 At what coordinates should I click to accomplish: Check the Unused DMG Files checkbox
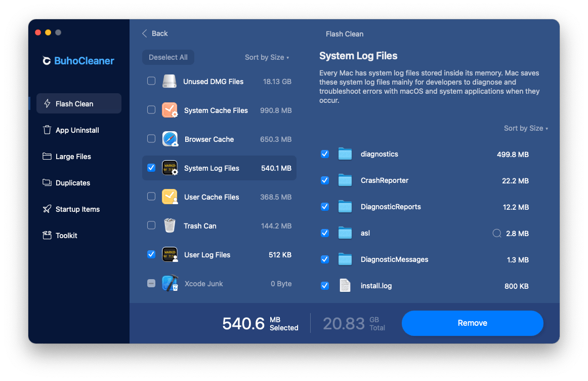coord(151,81)
